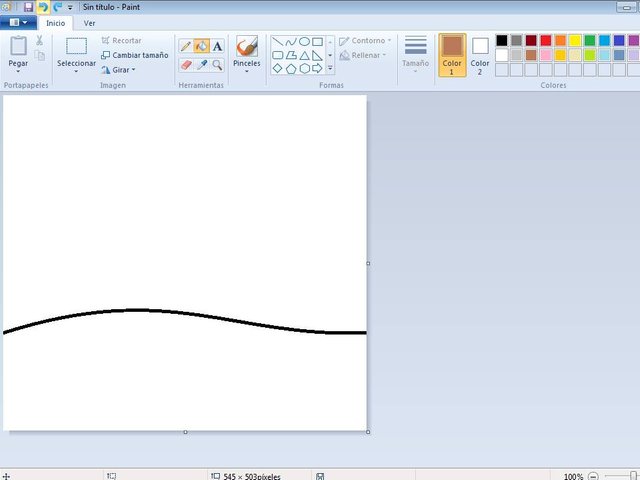Click the '545 × 503píxeles' status text
This screenshot has height=480, width=640.
pos(252,476)
